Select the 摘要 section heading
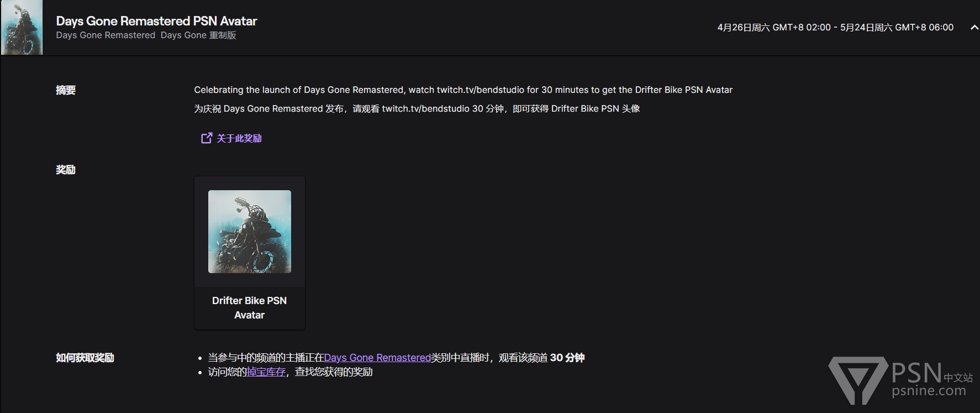The width and height of the screenshot is (980, 413). point(66,90)
